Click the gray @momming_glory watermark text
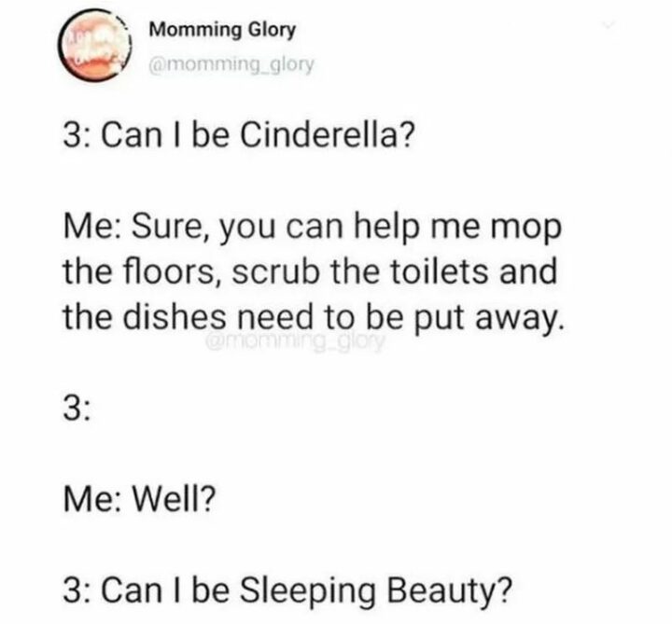The width and height of the screenshot is (672, 624). coord(296,341)
